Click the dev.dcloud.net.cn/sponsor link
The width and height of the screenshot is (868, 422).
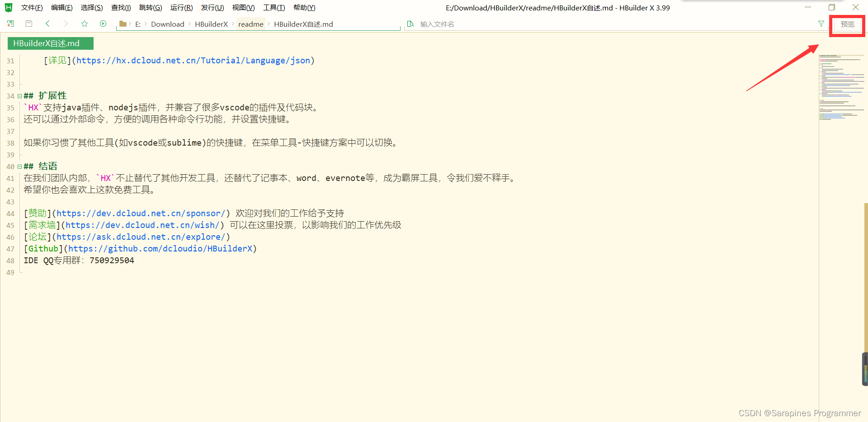pyautogui.click(x=141, y=213)
